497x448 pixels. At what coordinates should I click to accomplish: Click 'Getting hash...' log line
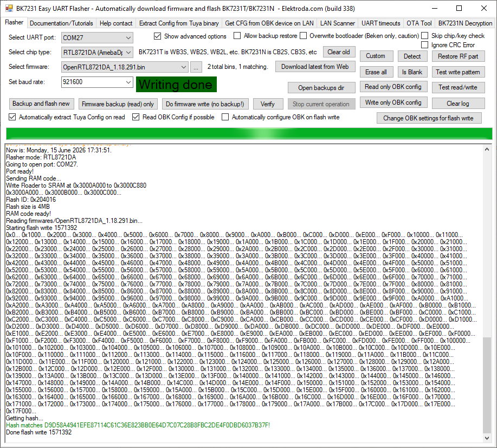[x=24, y=418]
